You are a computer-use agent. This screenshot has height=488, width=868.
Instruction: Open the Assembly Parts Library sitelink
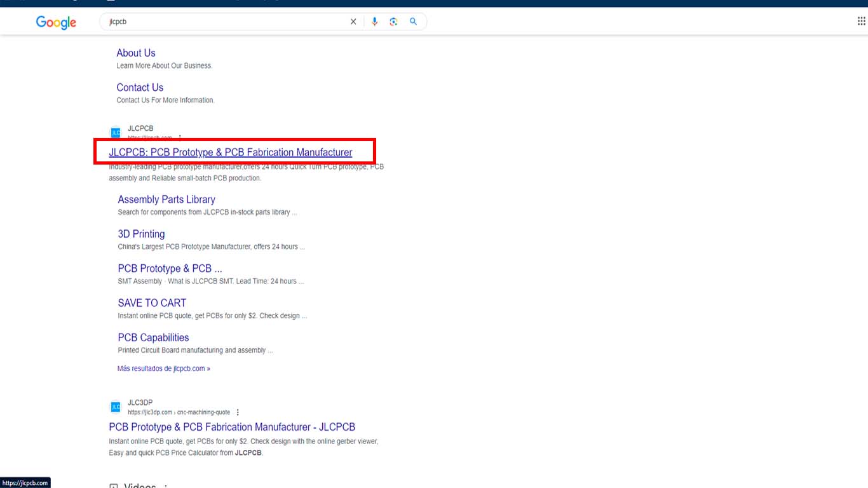pos(166,200)
